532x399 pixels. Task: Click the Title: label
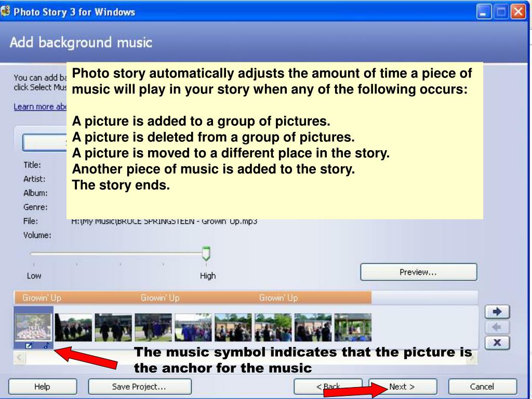point(32,165)
